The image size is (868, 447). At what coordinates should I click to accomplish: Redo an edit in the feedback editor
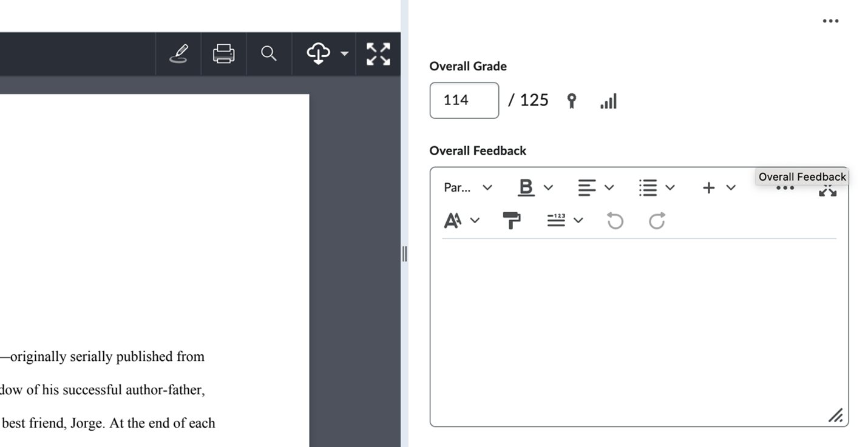(656, 221)
